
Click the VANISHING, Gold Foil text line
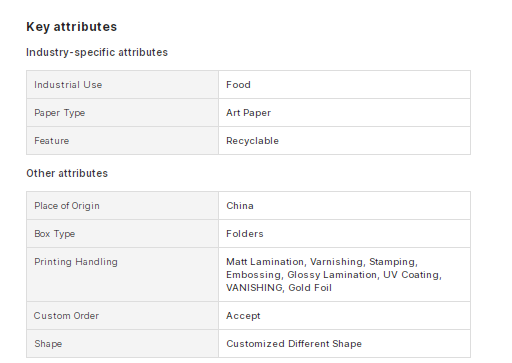[x=279, y=288]
